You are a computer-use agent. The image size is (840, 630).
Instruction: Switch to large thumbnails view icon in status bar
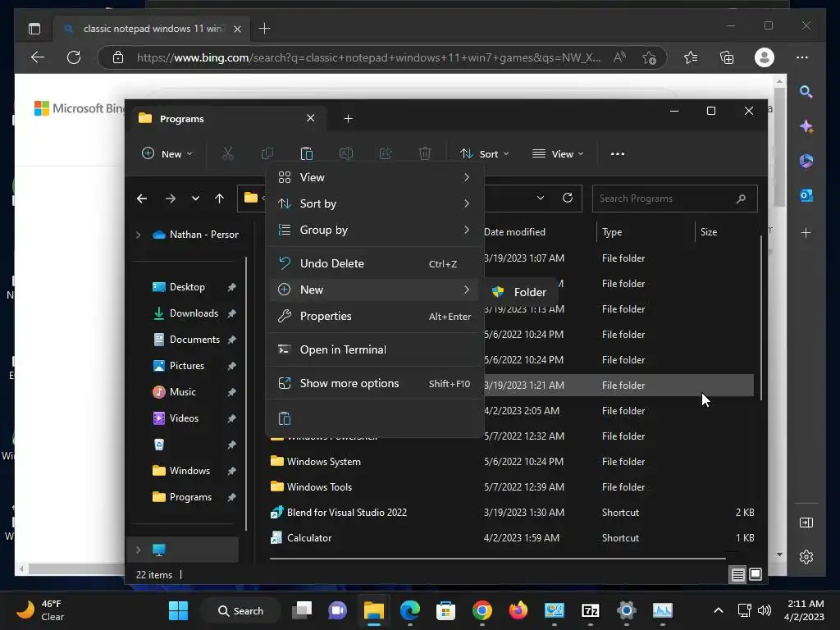[756, 574]
